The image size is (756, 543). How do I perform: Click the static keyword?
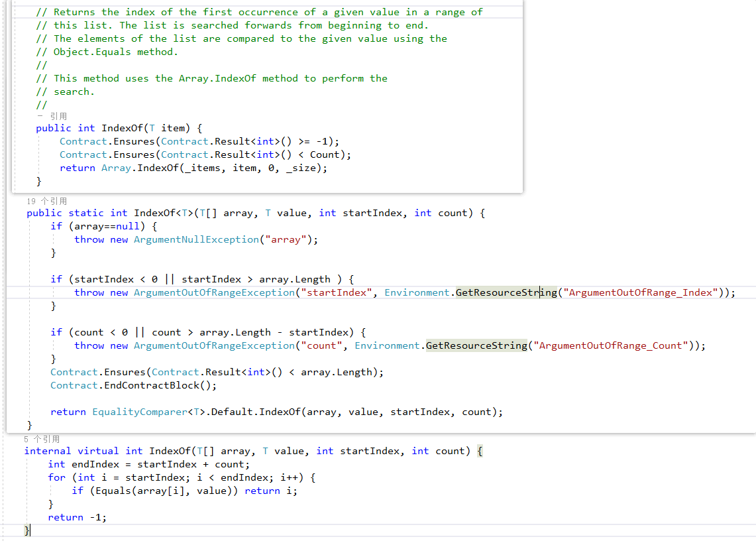click(x=86, y=213)
